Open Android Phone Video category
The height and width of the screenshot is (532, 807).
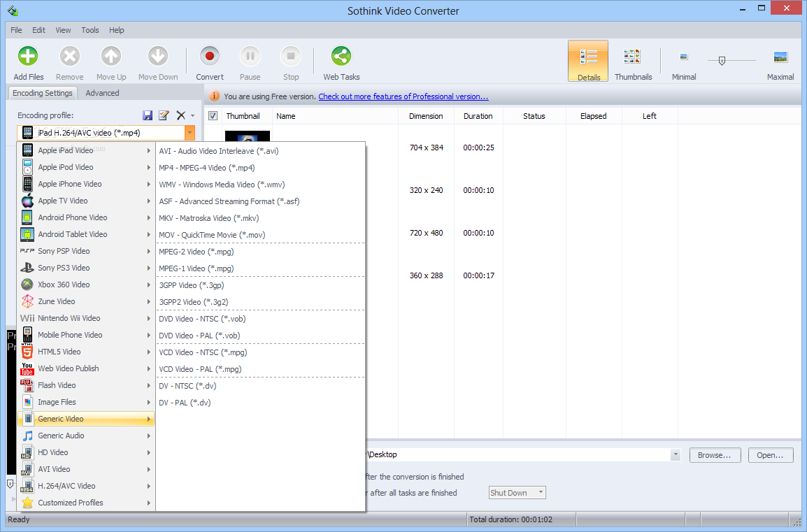pyautogui.click(x=86, y=217)
